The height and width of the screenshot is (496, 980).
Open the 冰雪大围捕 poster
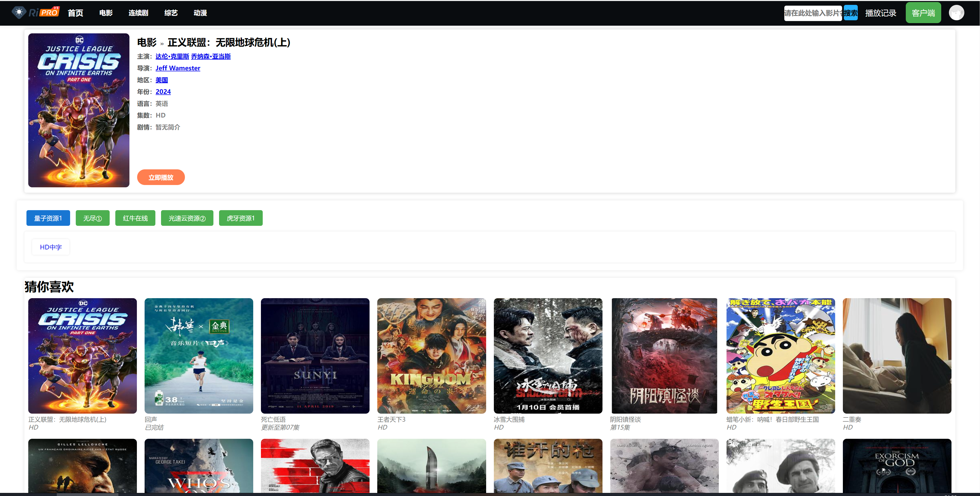548,356
